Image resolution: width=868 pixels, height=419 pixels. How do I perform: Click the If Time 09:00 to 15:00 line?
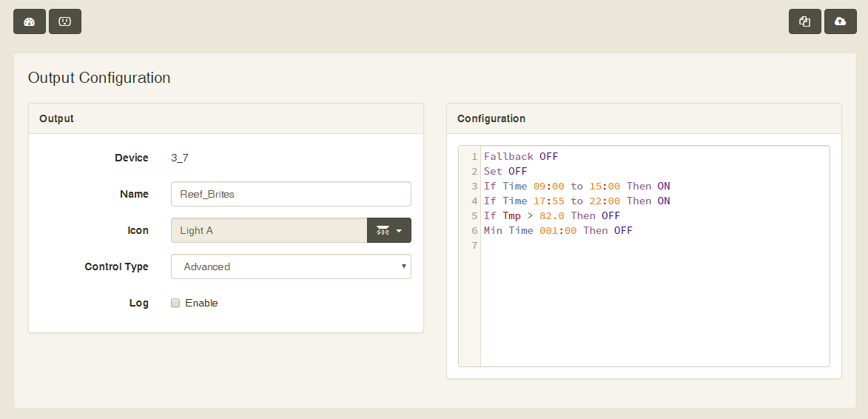point(577,186)
